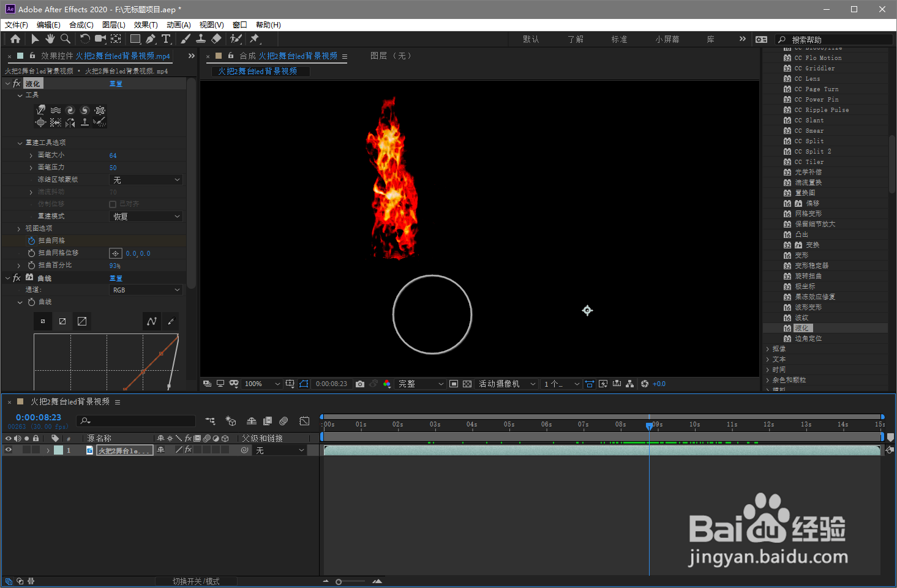Open the 编辑(E) menu
897x588 pixels.
pyautogui.click(x=48, y=25)
